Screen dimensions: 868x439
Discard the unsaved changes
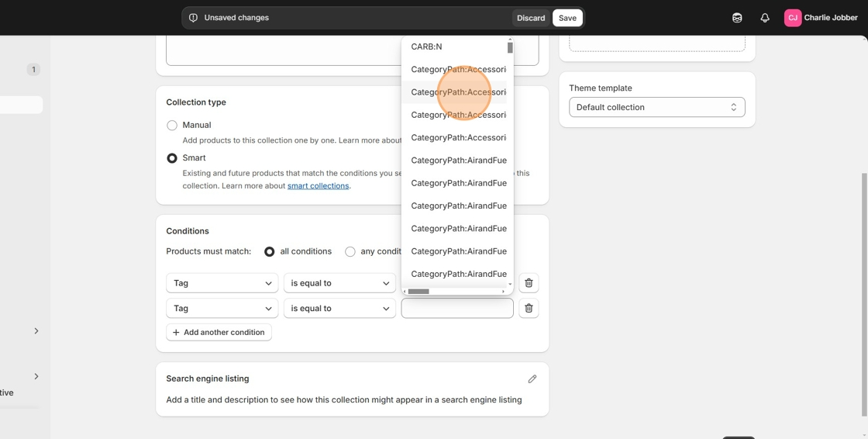click(x=531, y=18)
